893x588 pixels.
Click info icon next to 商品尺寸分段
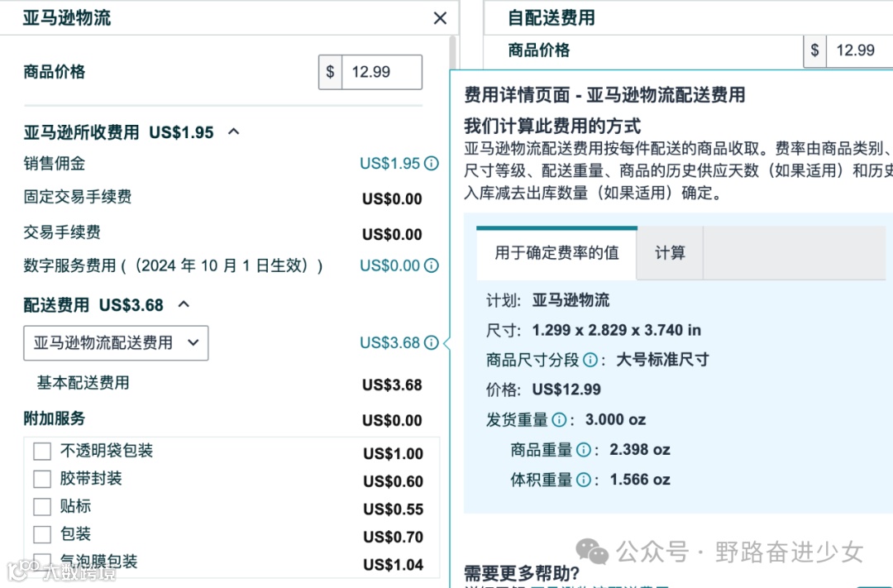click(590, 360)
